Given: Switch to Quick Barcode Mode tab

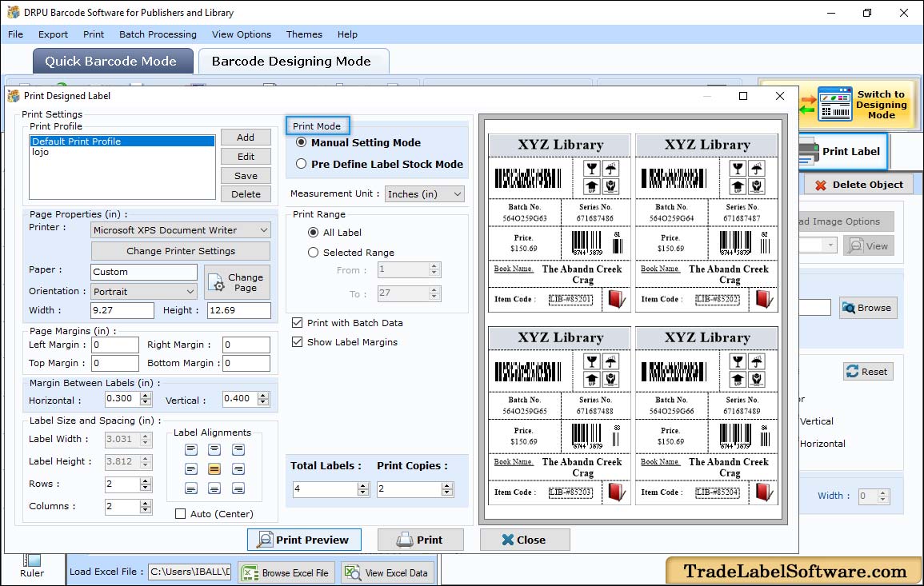Looking at the screenshot, I should (x=113, y=62).
